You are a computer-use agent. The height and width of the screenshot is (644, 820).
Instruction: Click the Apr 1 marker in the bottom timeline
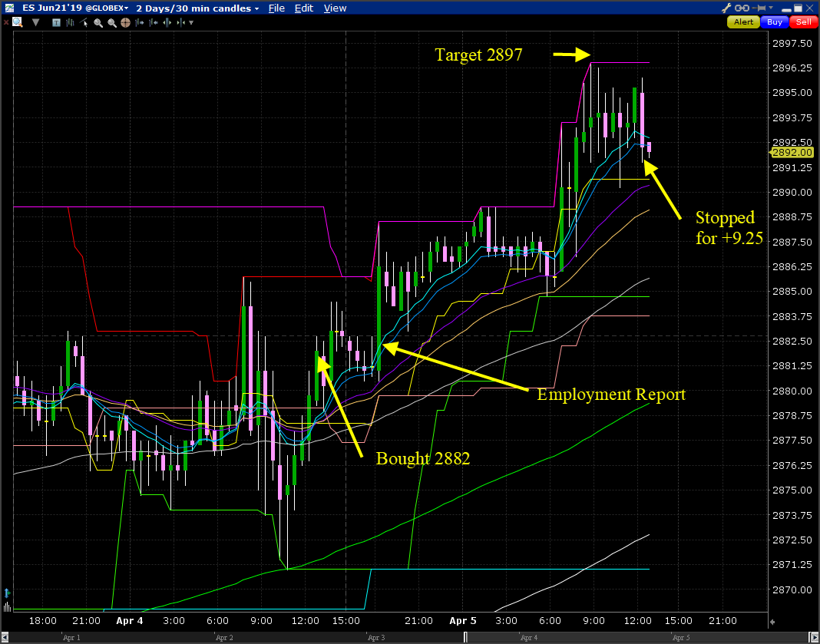point(71,638)
